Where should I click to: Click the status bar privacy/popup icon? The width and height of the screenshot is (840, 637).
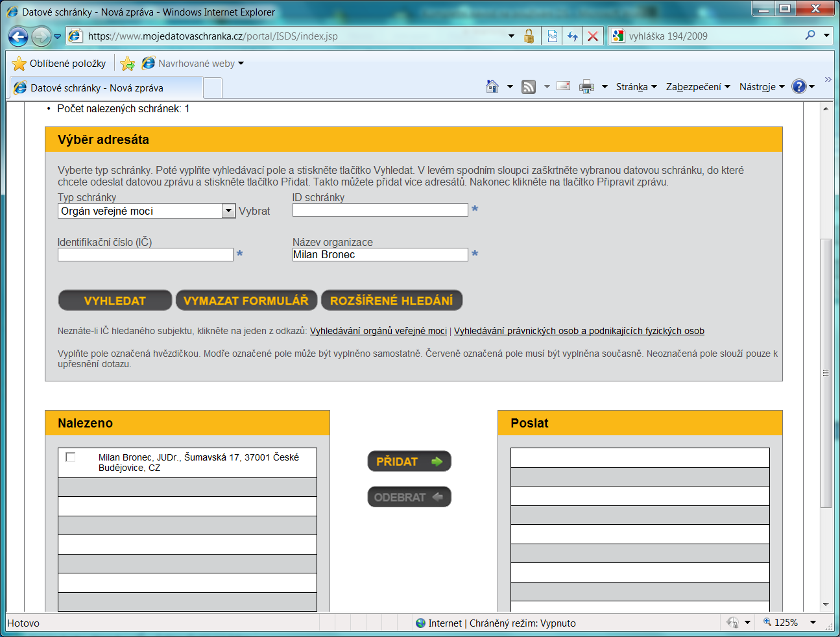point(732,622)
